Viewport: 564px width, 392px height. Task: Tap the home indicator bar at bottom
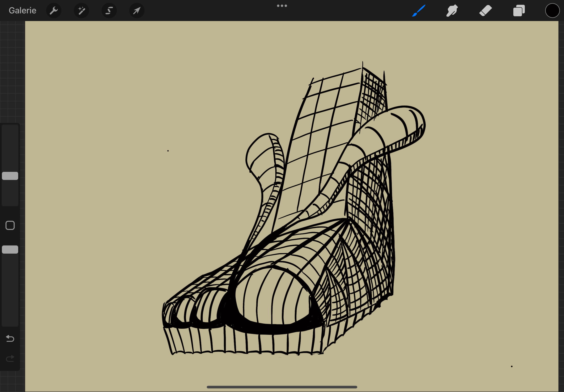tap(282, 387)
